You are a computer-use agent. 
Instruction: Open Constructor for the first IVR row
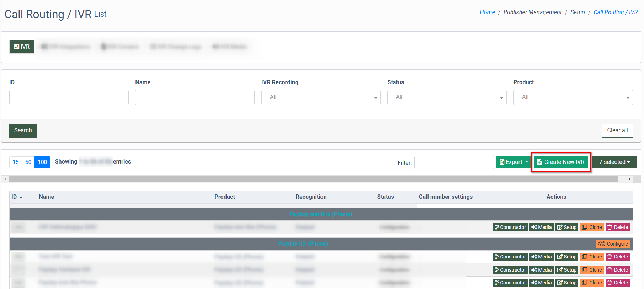[x=510, y=227]
